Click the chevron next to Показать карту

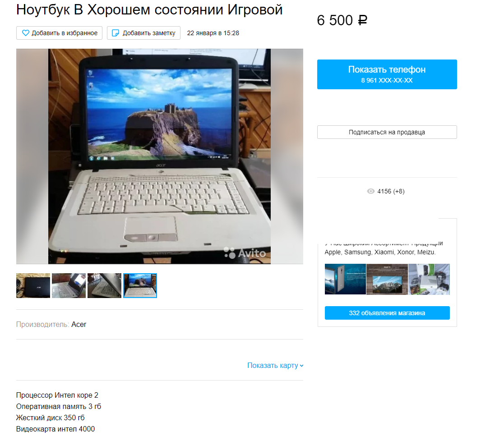[301, 366]
